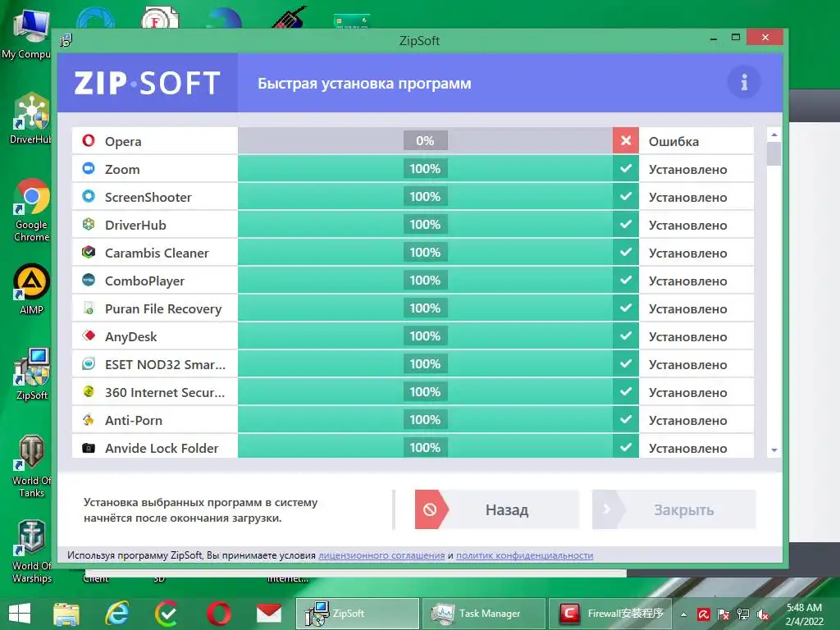Image resolution: width=840 pixels, height=630 pixels.
Task: Click ScreenShooter's 100% progress bar
Action: (425, 197)
